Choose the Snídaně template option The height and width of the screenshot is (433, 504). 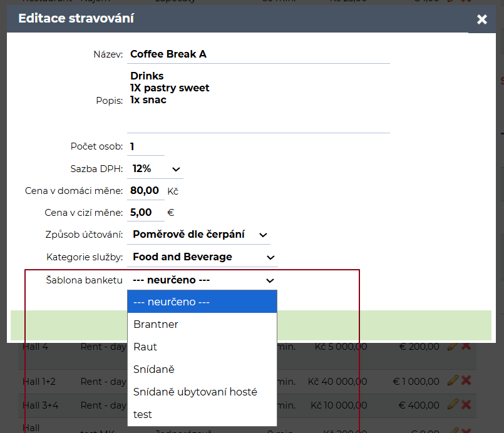coord(202,369)
